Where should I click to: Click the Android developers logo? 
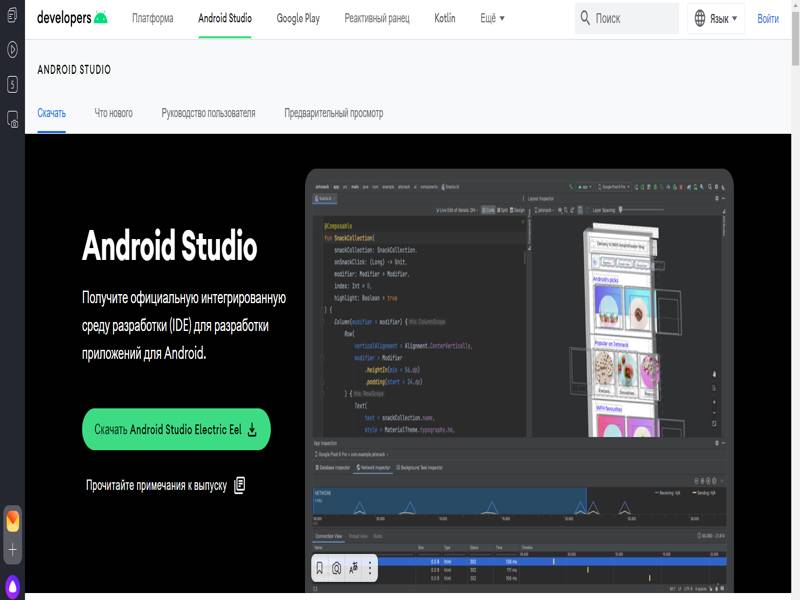[x=71, y=18]
